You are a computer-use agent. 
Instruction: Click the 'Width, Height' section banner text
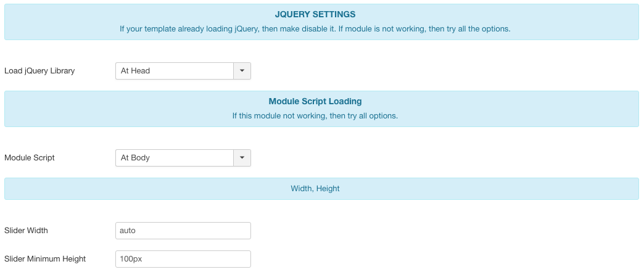[315, 189]
